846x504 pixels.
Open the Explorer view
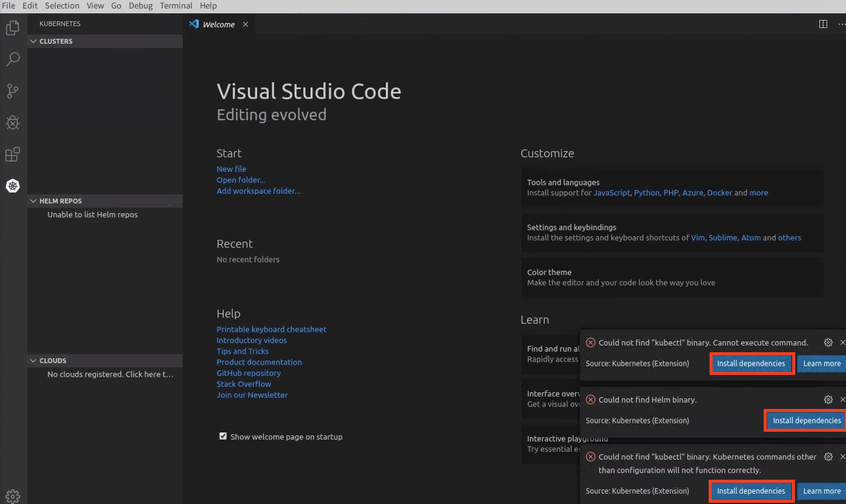[x=12, y=28]
